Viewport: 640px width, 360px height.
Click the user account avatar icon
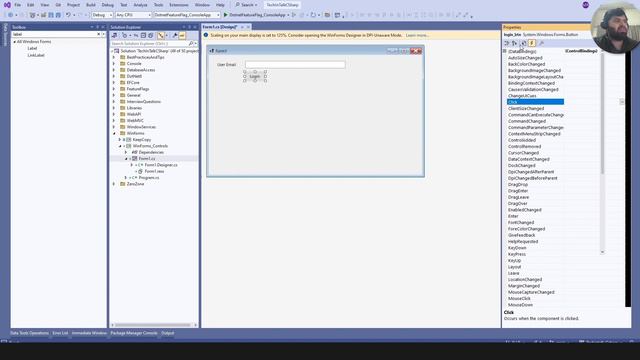point(586,5)
